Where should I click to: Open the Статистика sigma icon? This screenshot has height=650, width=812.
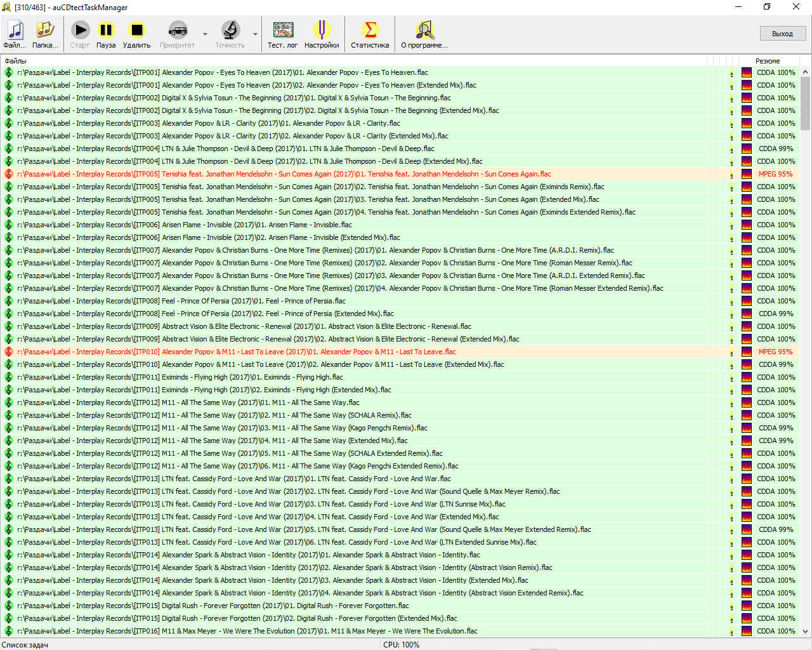pos(370,34)
